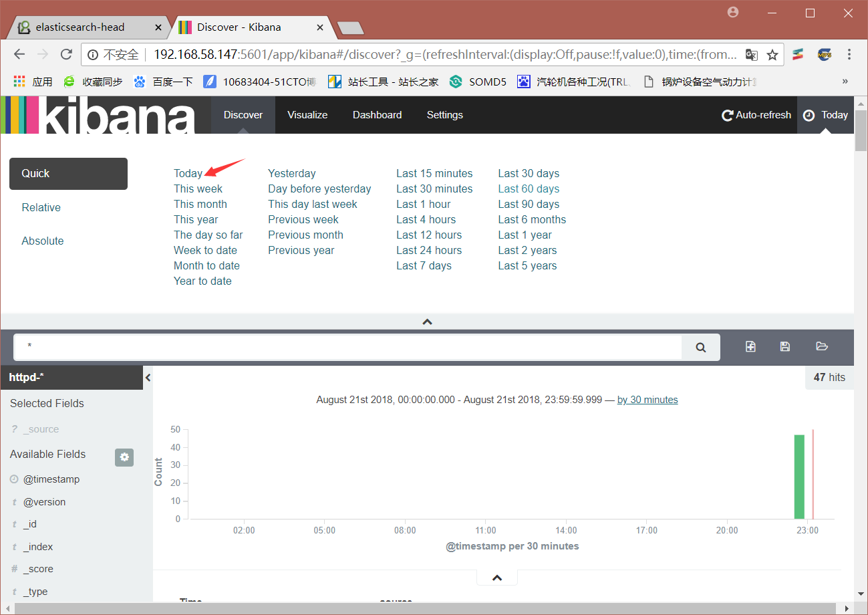Image resolution: width=868 pixels, height=615 pixels.
Task: Open the SOMD5 bookmark
Action: coord(478,82)
